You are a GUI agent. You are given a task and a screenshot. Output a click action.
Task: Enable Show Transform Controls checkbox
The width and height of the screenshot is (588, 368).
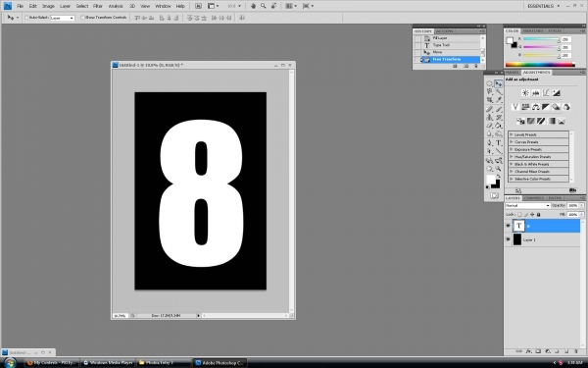click(83, 18)
